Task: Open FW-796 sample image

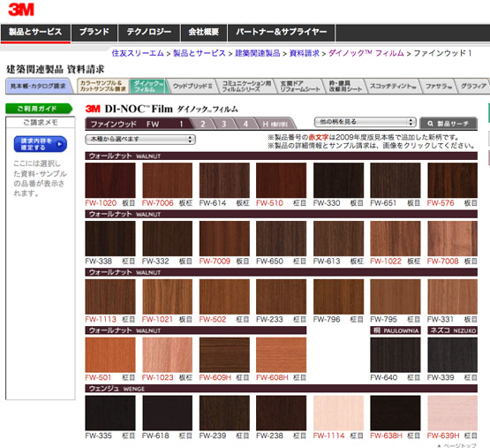Action: click(338, 297)
